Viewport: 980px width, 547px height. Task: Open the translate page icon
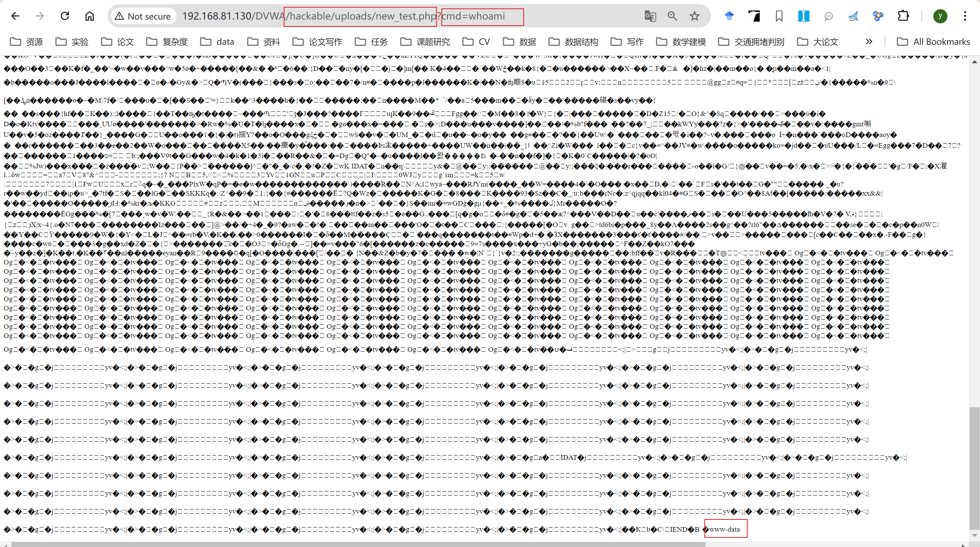click(650, 16)
